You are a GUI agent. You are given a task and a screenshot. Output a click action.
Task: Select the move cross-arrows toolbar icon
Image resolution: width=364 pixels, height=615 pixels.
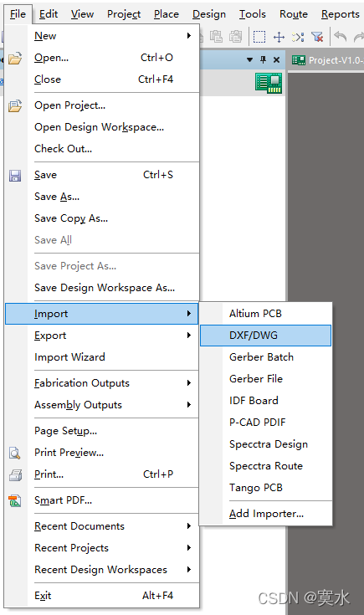point(279,38)
